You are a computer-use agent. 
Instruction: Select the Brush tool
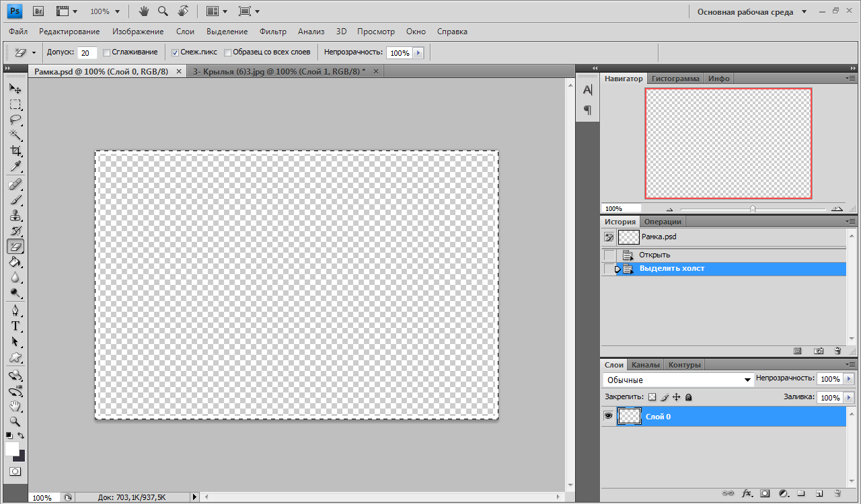pos(15,200)
